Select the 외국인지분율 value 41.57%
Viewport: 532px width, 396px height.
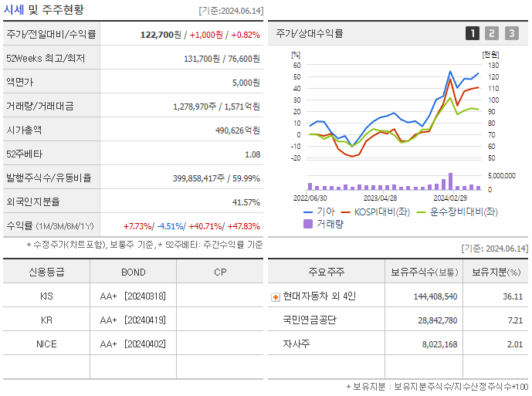pos(246,202)
